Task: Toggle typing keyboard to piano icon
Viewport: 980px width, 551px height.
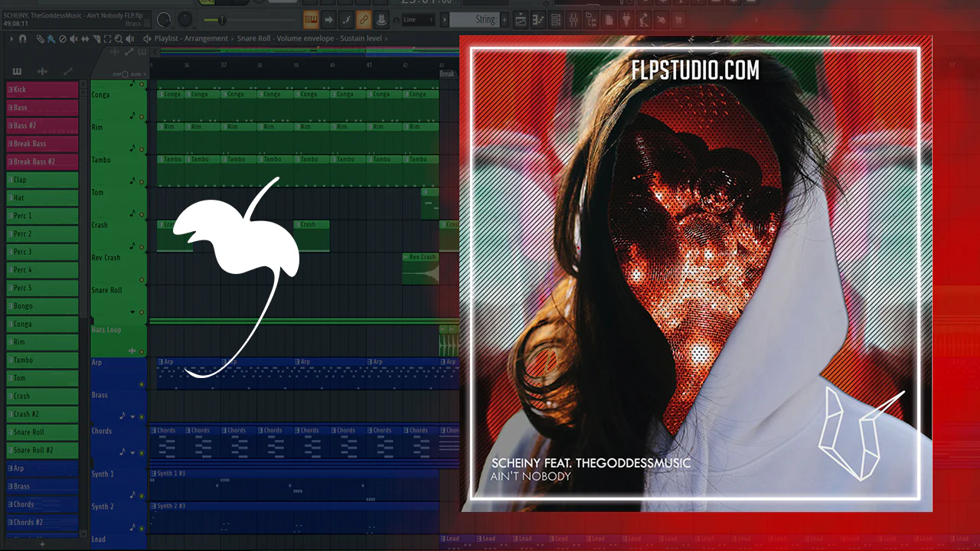Action: click(311, 20)
